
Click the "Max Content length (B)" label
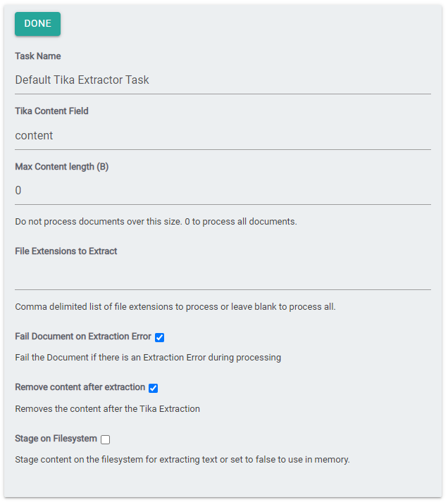point(62,167)
